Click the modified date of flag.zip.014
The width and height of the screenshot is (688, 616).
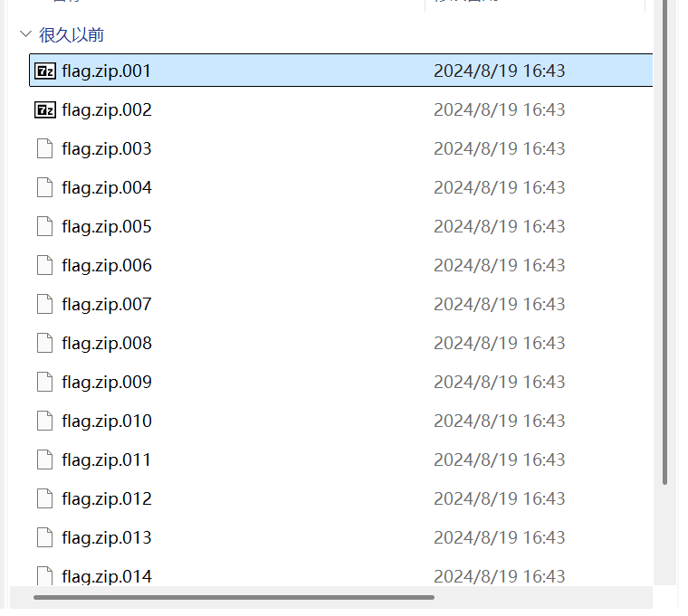(x=500, y=576)
